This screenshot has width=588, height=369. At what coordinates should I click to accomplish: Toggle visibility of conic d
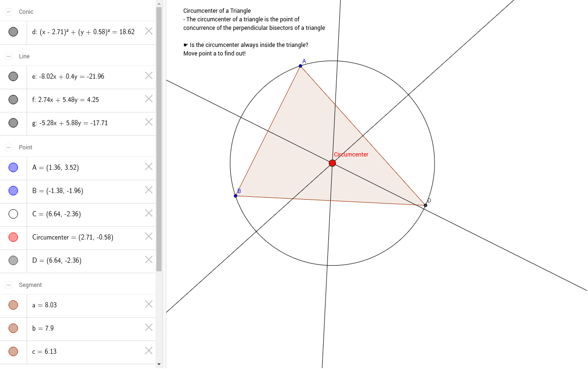pyautogui.click(x=14, y=31)
